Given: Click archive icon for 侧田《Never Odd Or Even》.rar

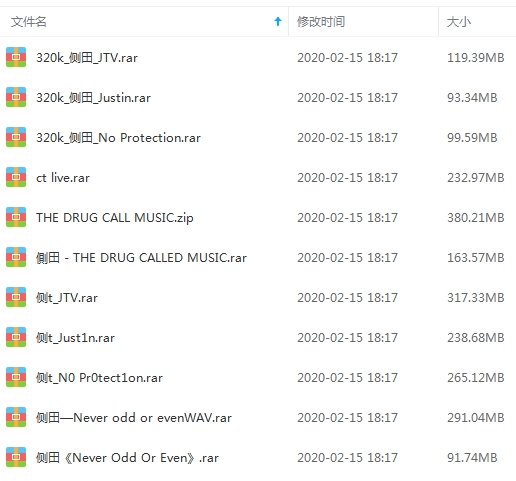Looking at the screenshot, I should (x=16, y=457).
